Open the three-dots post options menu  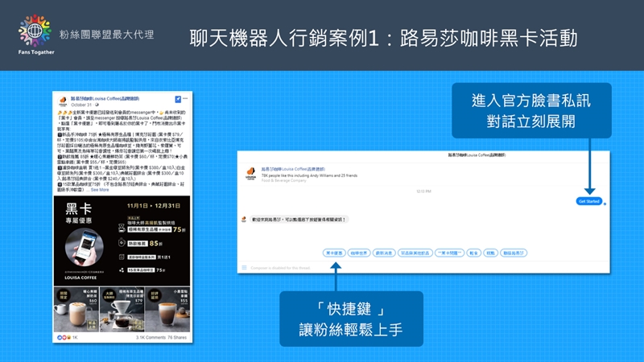tap(185, 98)
